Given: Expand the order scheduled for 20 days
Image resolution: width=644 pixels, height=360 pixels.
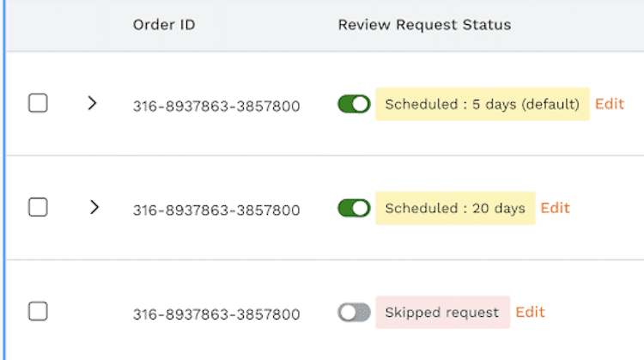Looking at the screenshot, I should click(94, 207).
